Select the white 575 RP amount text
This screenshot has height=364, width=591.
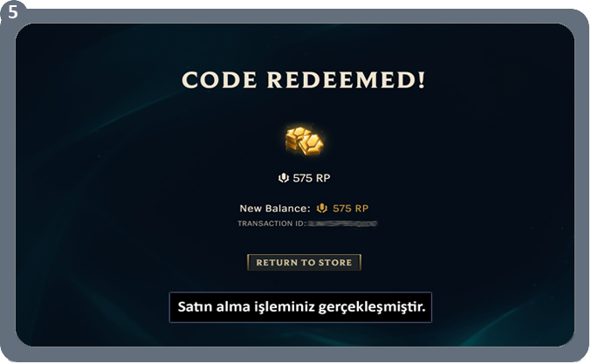tap(312, 178)
